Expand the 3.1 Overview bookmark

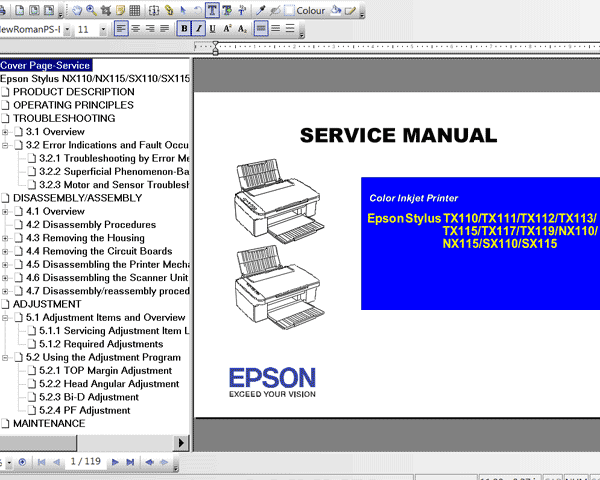[5, 132]
